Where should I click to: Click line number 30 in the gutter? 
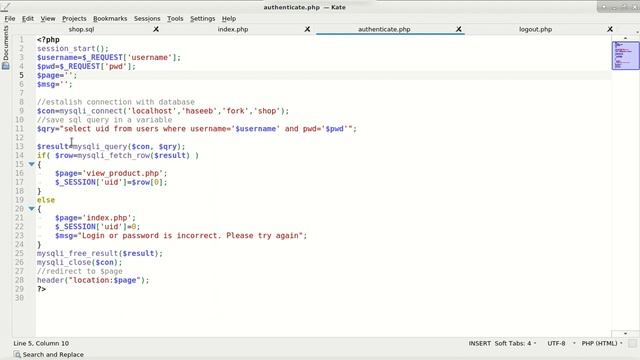pyautogui.click(x=20, y=298)
